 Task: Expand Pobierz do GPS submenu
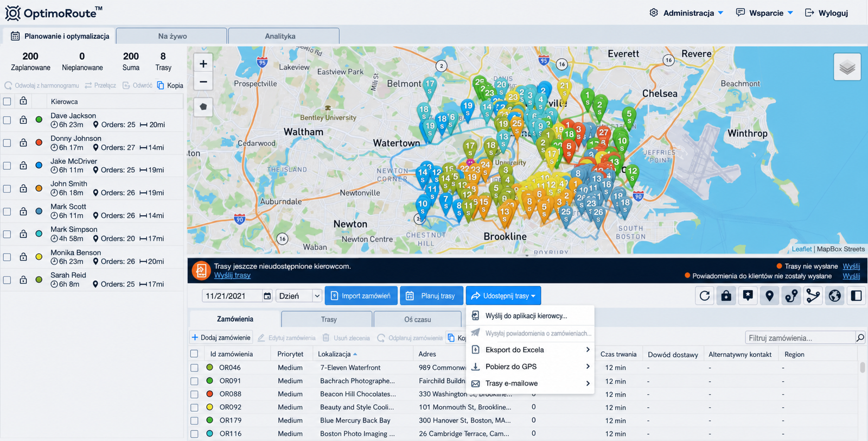(530, 367)
